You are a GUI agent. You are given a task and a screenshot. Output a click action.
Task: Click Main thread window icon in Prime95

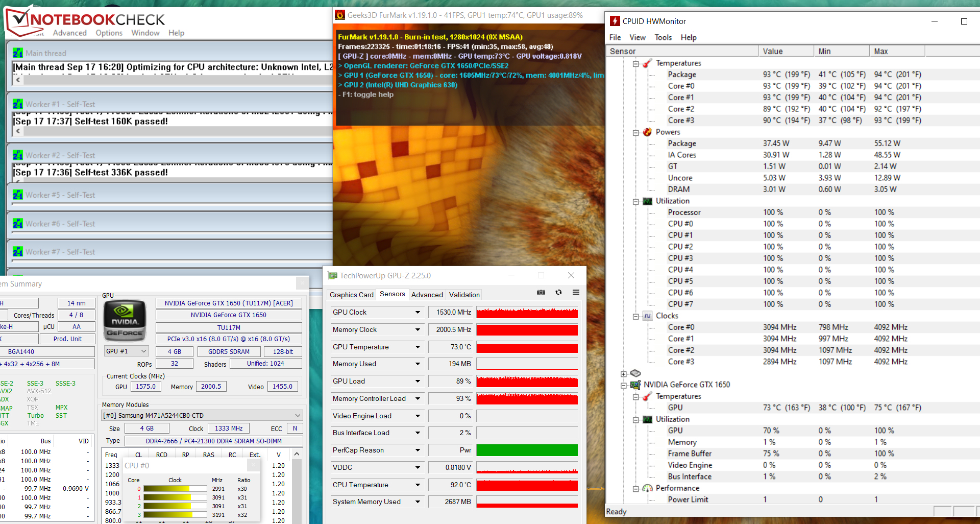[18, 53]
